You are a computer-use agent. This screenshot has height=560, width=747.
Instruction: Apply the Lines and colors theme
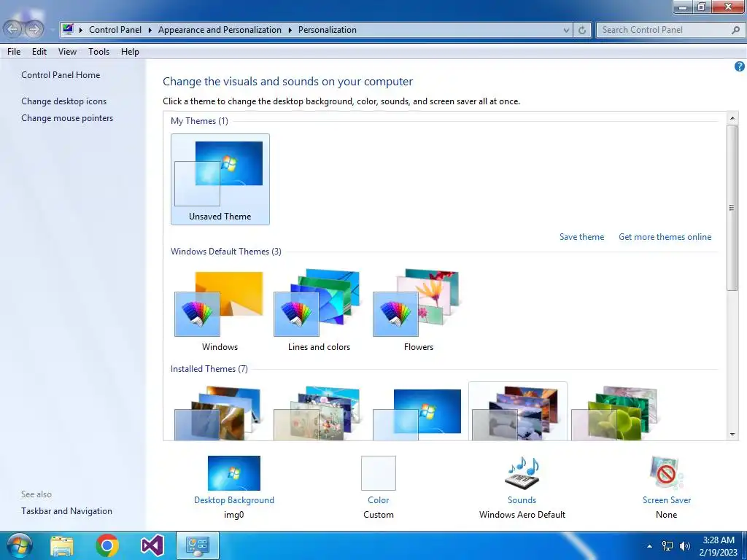[x=319, y=311]
